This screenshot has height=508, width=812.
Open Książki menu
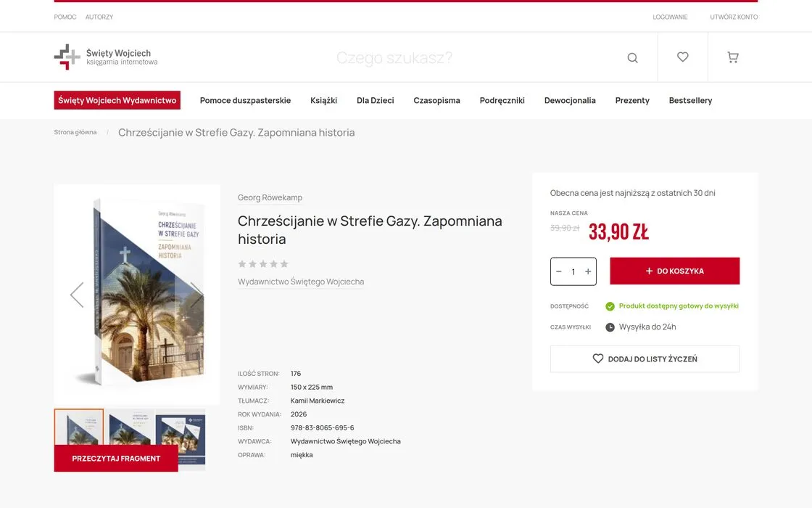[323, 101]
